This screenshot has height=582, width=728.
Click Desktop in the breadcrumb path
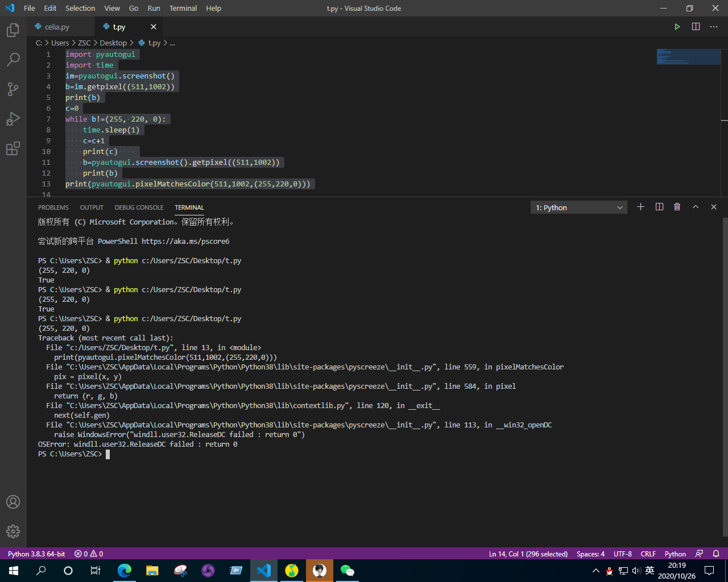click(x=113, y=43)
